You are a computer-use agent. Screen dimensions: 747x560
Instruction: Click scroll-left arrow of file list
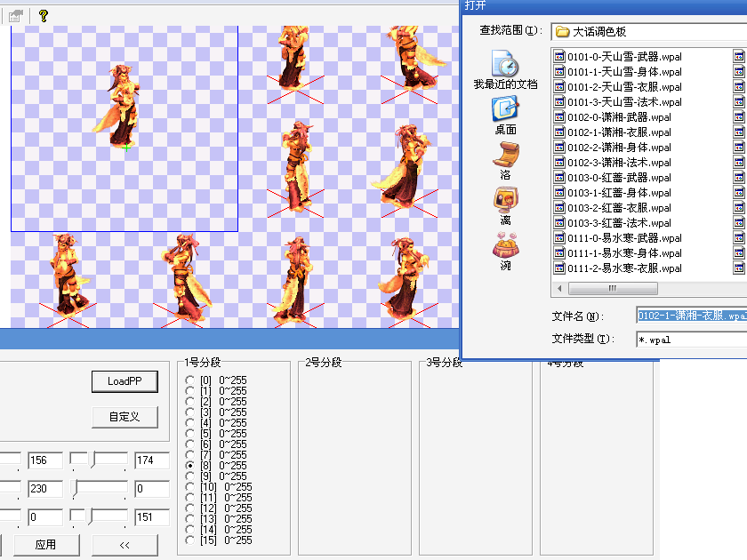click(559, 288)
